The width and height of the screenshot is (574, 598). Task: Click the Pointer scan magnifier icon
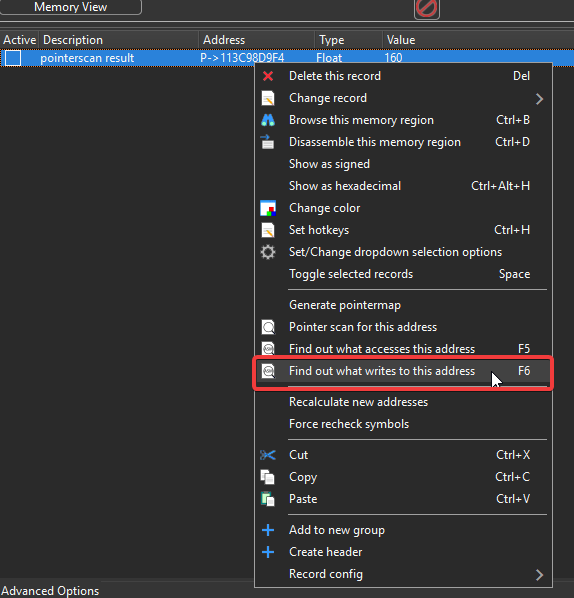268,327
